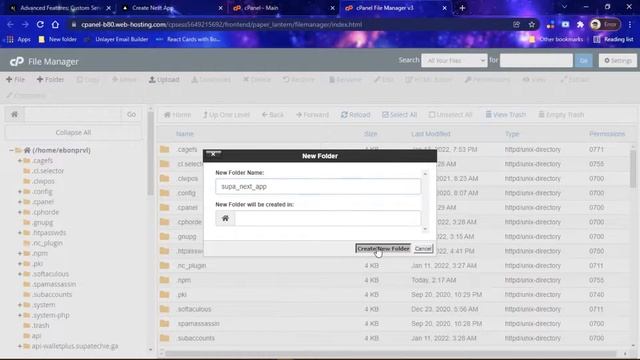Click folder icon of pki row

(x=164, y=294)
